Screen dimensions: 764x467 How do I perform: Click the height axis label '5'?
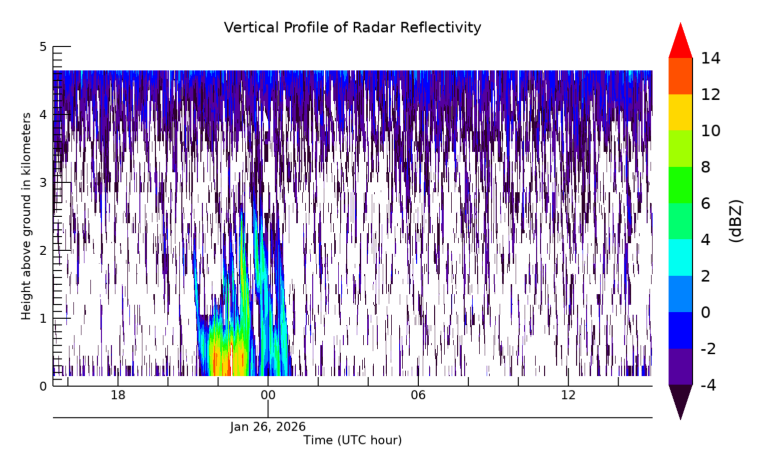point(43,47)
